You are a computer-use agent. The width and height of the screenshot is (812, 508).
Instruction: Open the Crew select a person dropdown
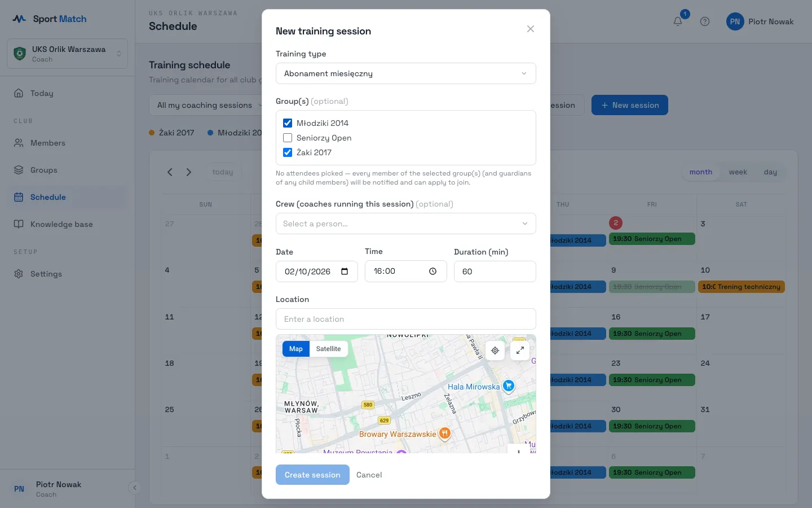tap(405, 224)
